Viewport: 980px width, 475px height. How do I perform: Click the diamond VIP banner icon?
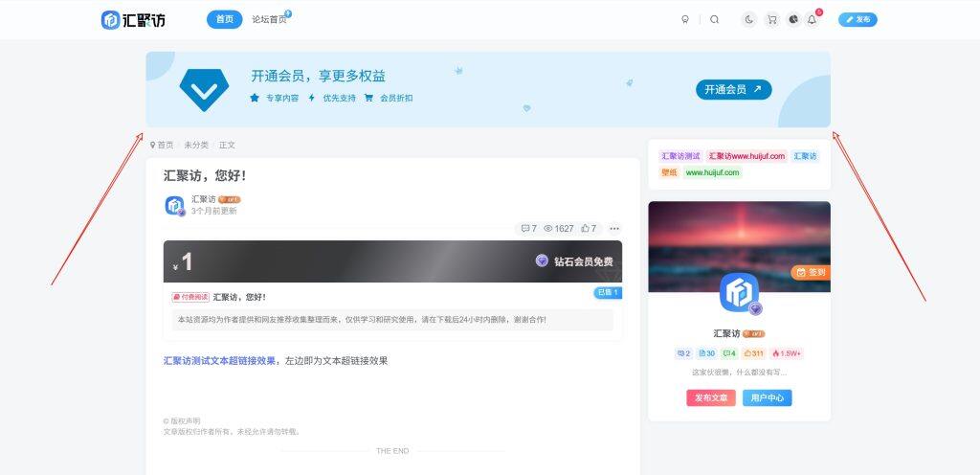(x=205, y=90)
